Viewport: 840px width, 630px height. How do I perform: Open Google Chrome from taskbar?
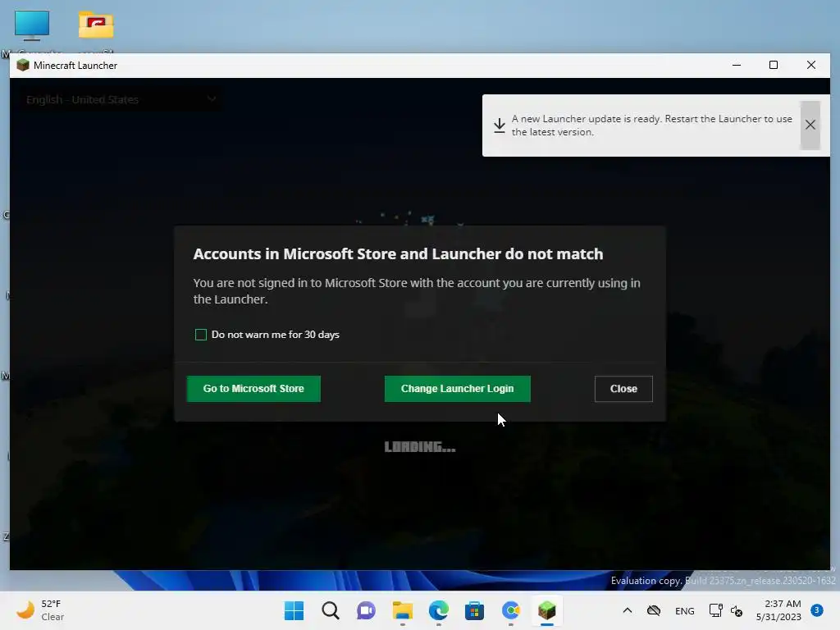click(x=511, y=610)
